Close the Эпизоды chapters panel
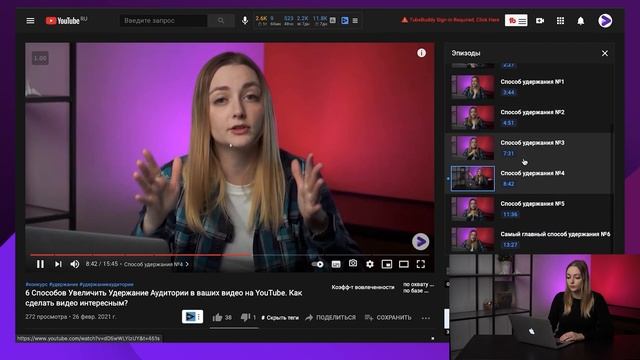The image size is (640, 360). (604, 53)
